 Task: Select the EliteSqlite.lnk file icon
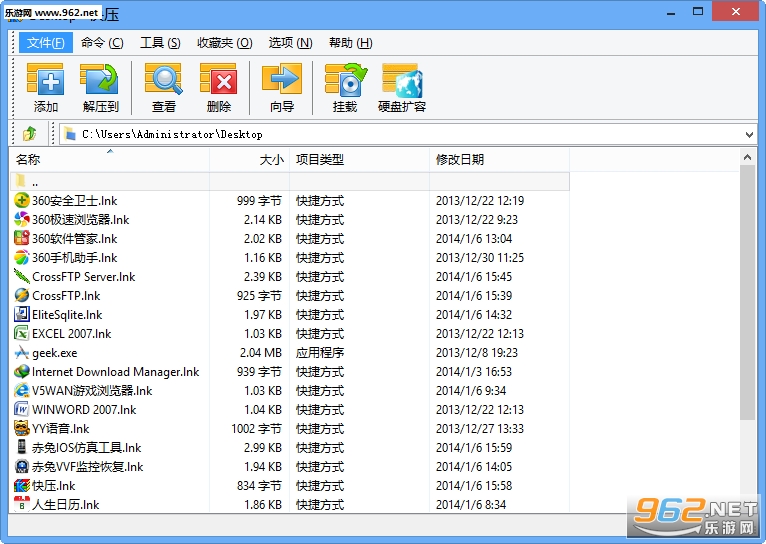click(21, 314)
